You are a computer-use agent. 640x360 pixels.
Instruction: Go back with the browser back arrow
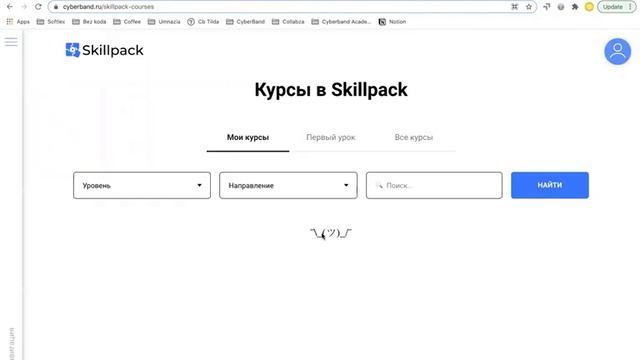[10, 7]
